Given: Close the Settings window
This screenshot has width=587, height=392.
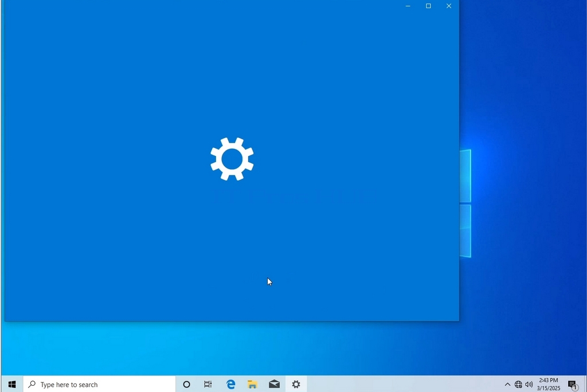Looking at the screenshot, I should point(449,6).
